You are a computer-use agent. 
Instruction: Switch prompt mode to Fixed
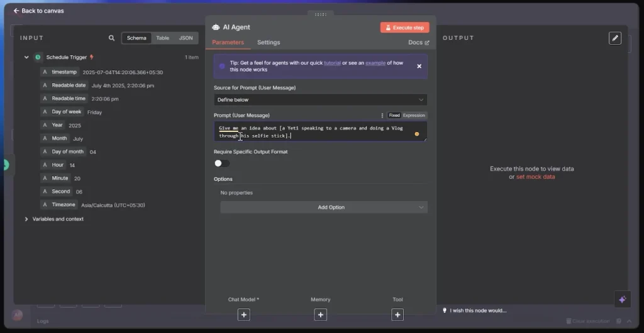point(394,116)
